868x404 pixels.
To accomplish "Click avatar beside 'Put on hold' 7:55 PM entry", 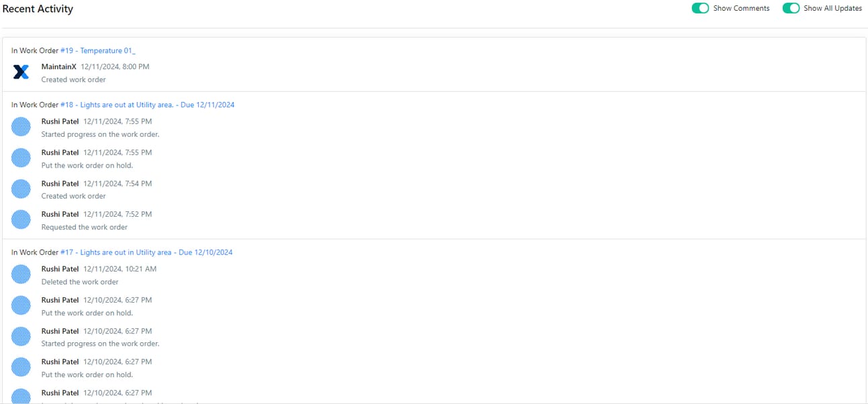I will click(x=21, y=158).
